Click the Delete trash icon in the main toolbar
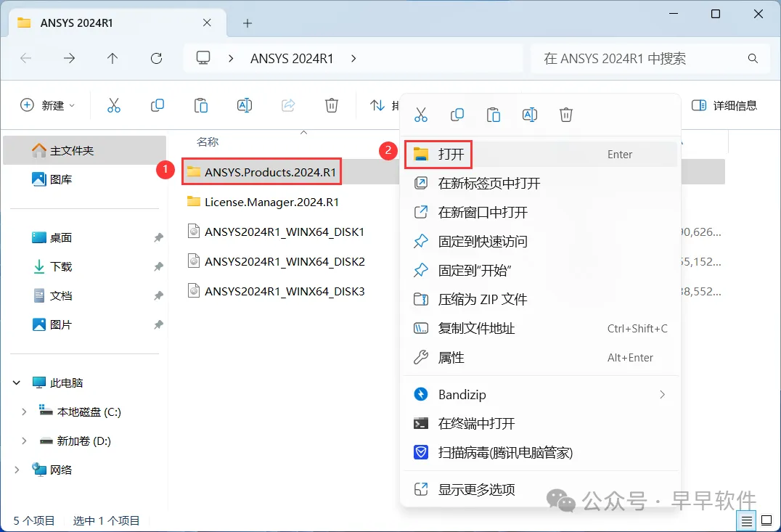 click(x=332, y=105)
